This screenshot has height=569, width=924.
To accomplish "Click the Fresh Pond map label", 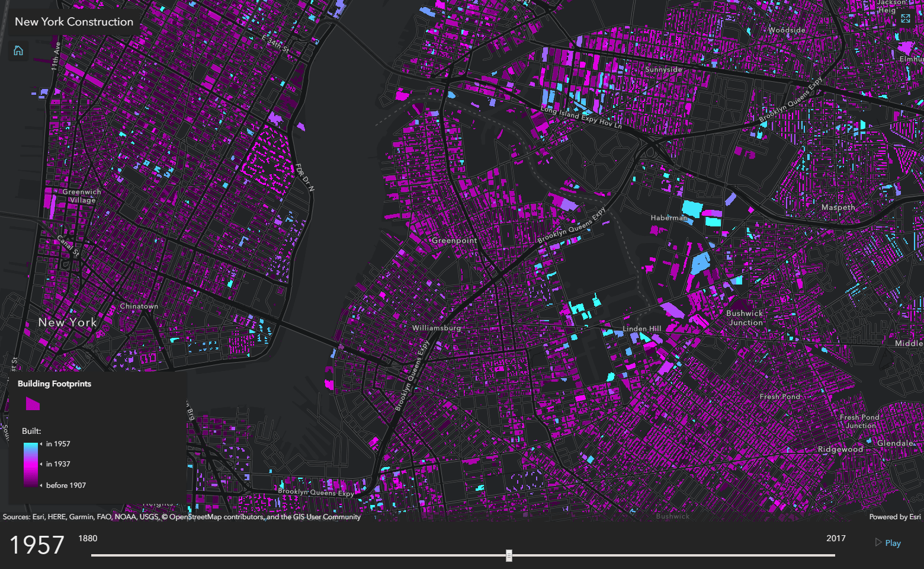I will pos(780,397).
